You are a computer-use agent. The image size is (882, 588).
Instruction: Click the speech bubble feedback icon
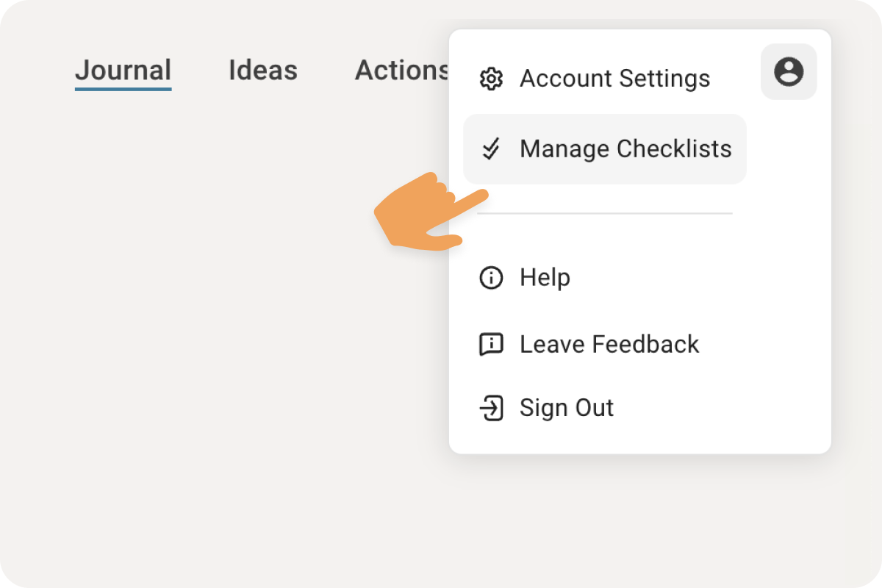(x=491, y=344)
